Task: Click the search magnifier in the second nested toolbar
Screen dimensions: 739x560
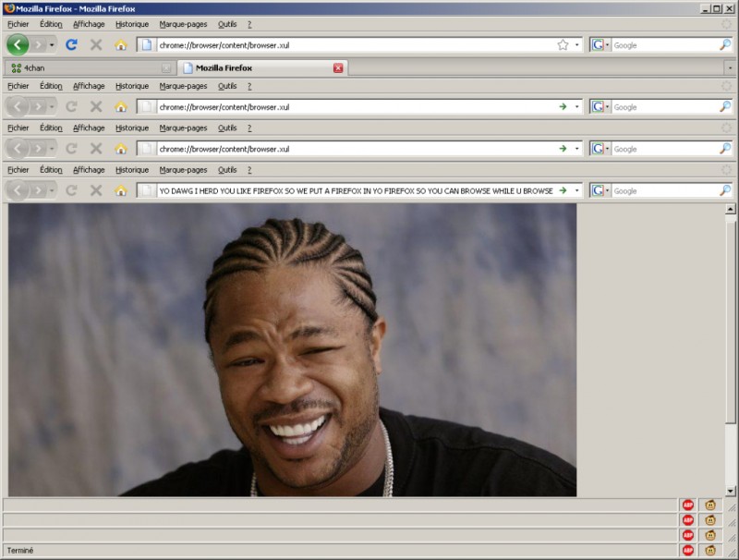Action: point(725,149)
